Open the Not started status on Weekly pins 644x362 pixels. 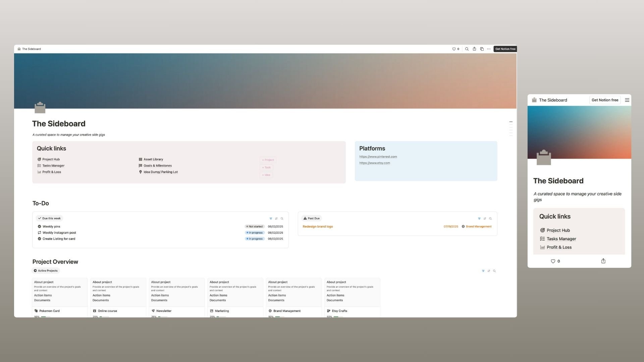pyautogui.click(x=255, y=227)
